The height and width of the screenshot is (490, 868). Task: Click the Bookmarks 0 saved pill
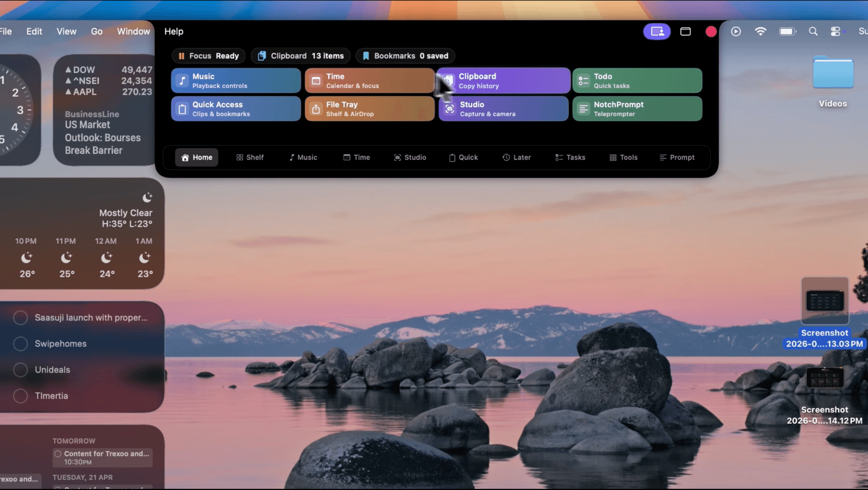pyautogui.click(x=405, y=56)
